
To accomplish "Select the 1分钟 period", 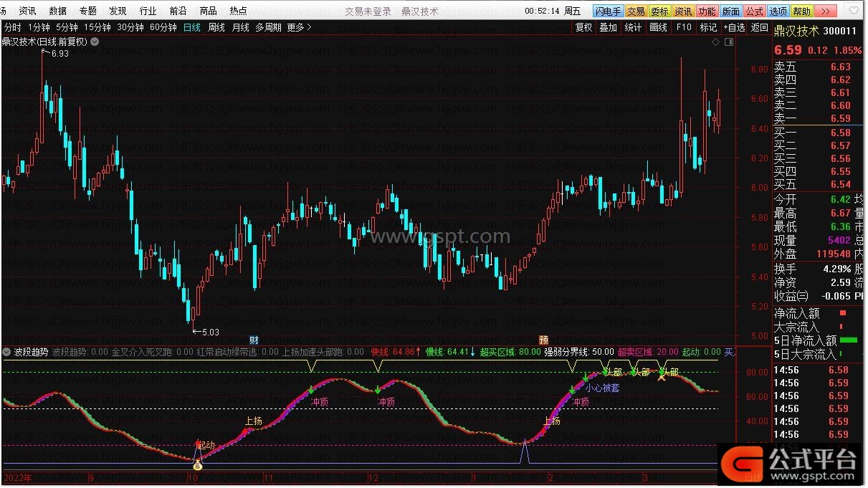I will tap(39, 27).
